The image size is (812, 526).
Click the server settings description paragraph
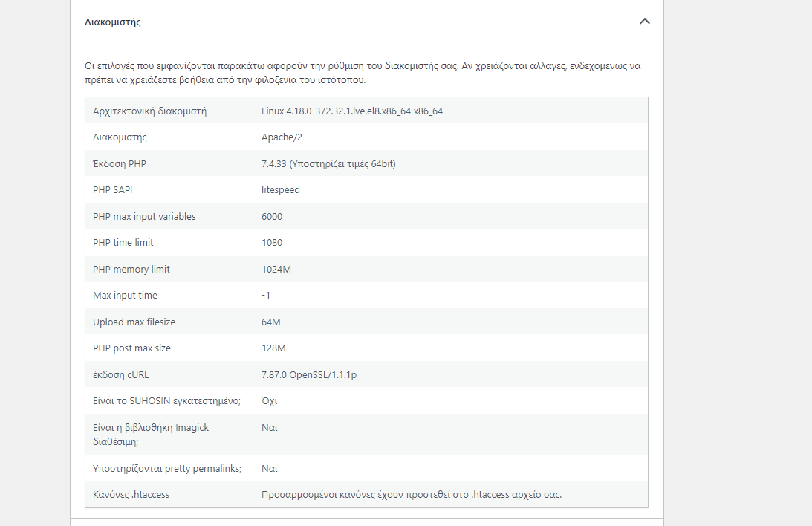tap(363, 73)
